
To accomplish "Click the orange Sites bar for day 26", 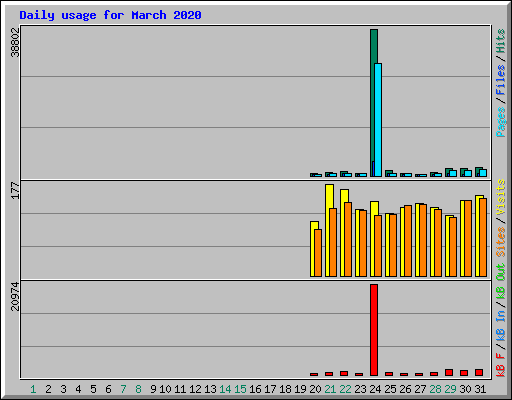I will click(x=408, y=241).
